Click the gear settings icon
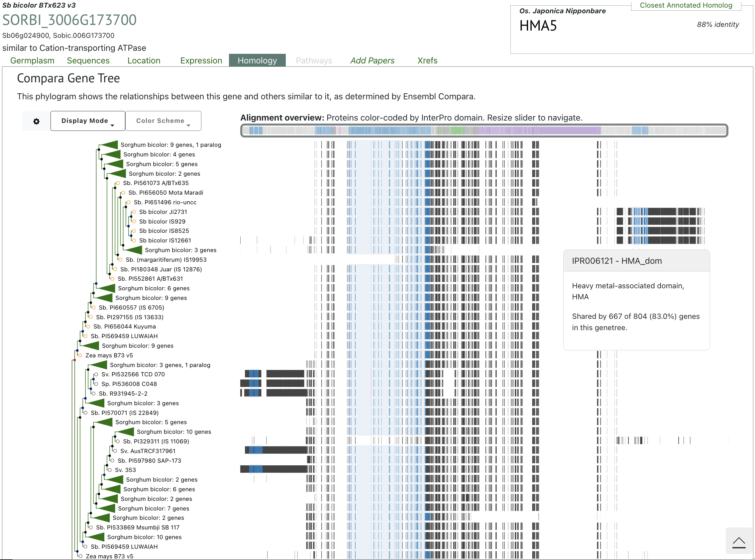Viewport: 755px width, 560px height. (x=36, y=121)
